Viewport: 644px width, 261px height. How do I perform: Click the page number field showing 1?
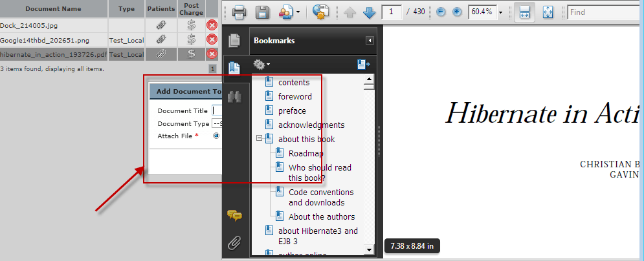point(392,12)
